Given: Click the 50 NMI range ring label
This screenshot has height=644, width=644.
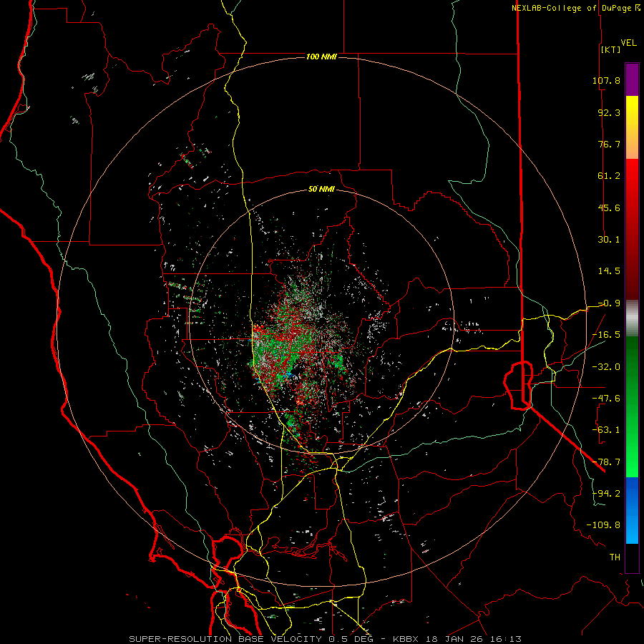Looking at the screenshot, I should pyautogui.click(x=321, y=189).
